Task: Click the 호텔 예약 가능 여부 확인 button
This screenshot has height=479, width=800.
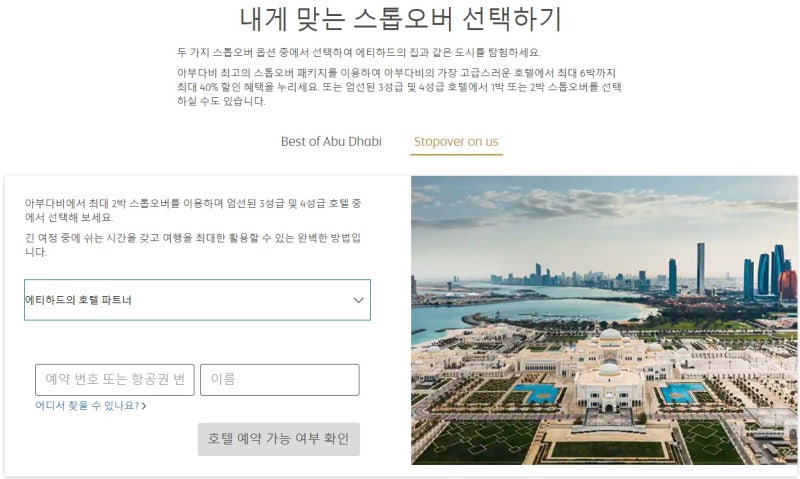Action: click(279, 439)
